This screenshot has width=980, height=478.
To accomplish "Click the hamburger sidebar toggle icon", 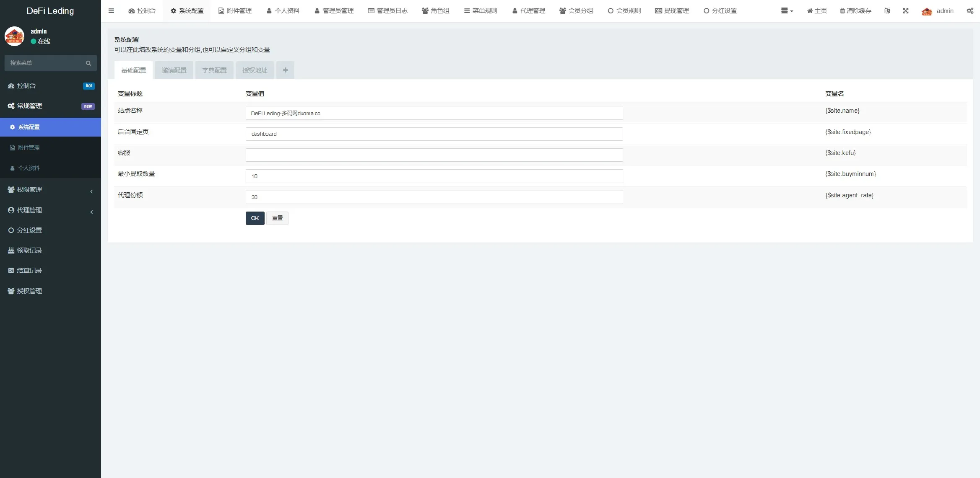I will [111, 11].
